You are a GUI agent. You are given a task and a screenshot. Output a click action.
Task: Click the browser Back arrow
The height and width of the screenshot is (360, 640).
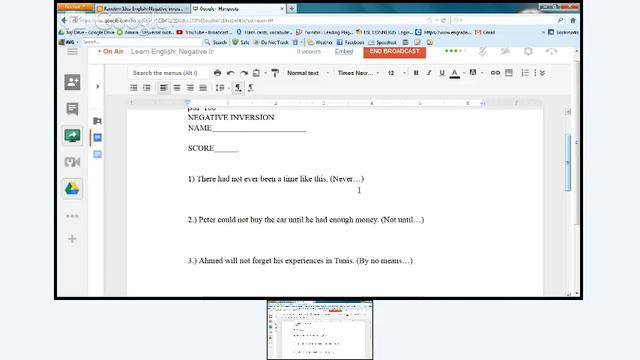click(64, 20)
